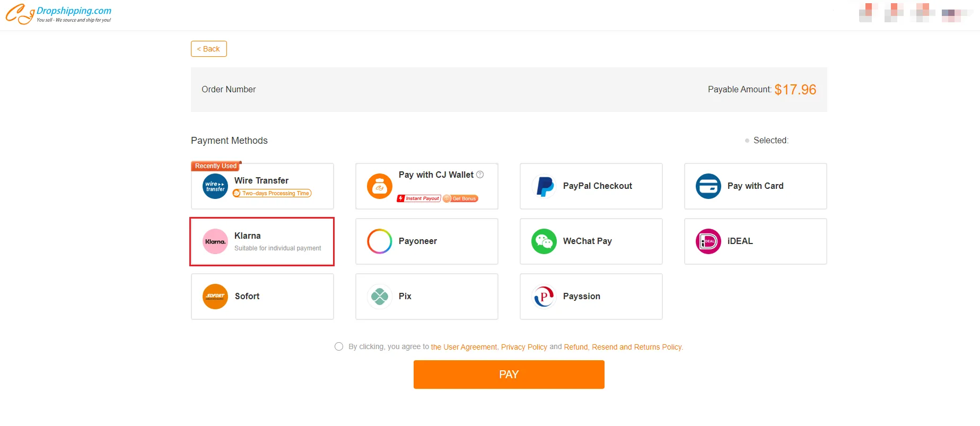Screen dimensions: 980x426
Task: Go back using the Back button
Action: coord(209,49)
